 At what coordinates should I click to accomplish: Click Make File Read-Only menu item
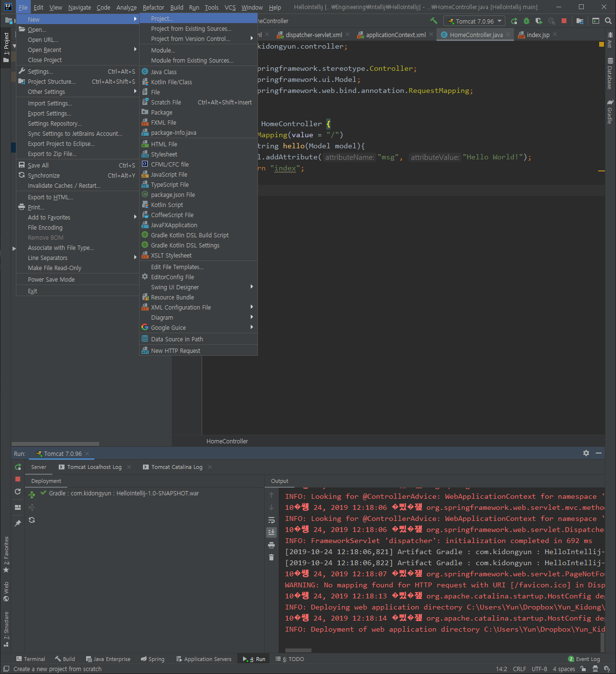click(x=77, y=268)
